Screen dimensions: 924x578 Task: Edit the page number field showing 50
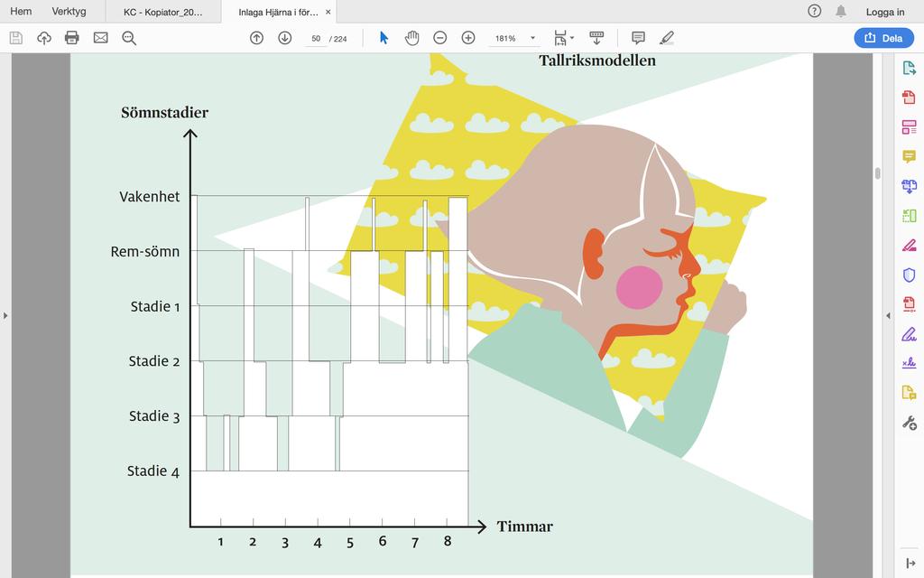point(316,39)
